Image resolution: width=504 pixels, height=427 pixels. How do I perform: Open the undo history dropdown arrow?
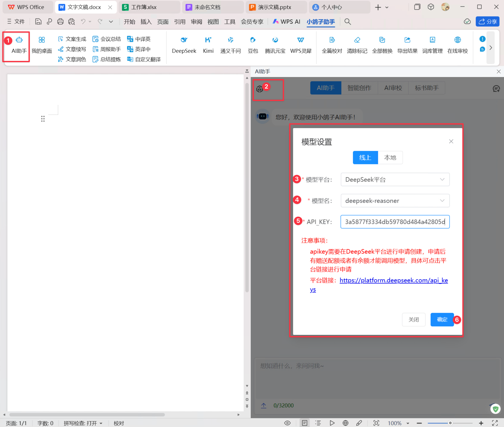(90, 22)
